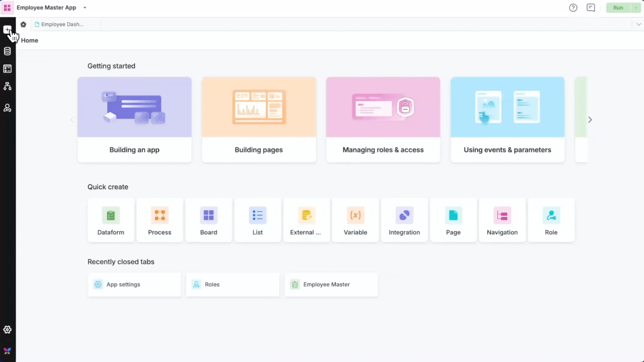Click the user roles icon in sidebar
The height and width of the screenshot is (362, 644).
coord(7,108)
